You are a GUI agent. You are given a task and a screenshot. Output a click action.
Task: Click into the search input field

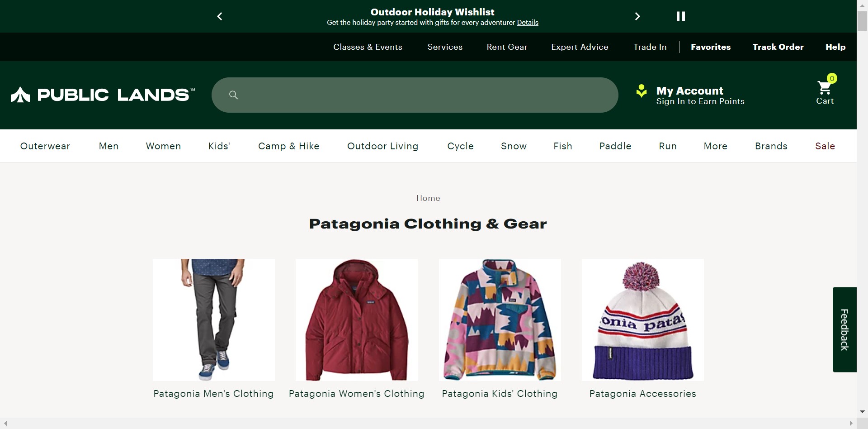[425, 95]
